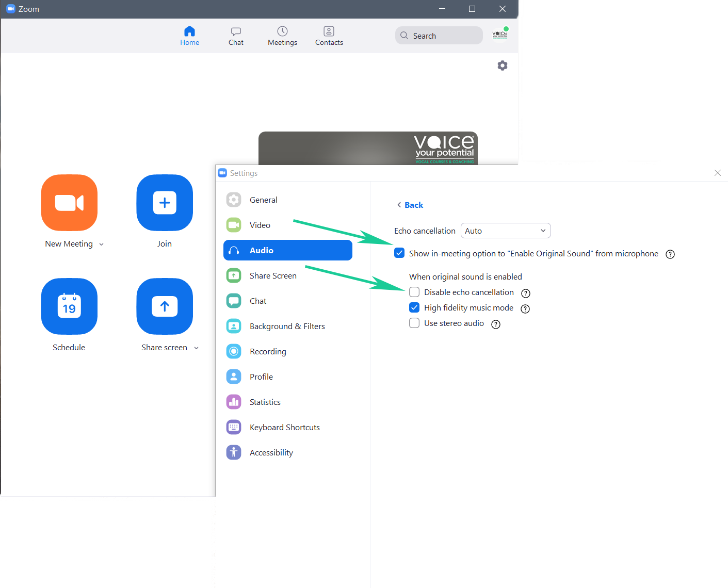Select Statistics label in settings sidebar
The height and width of the screenshot is (588, 728).
coord(265,402)
